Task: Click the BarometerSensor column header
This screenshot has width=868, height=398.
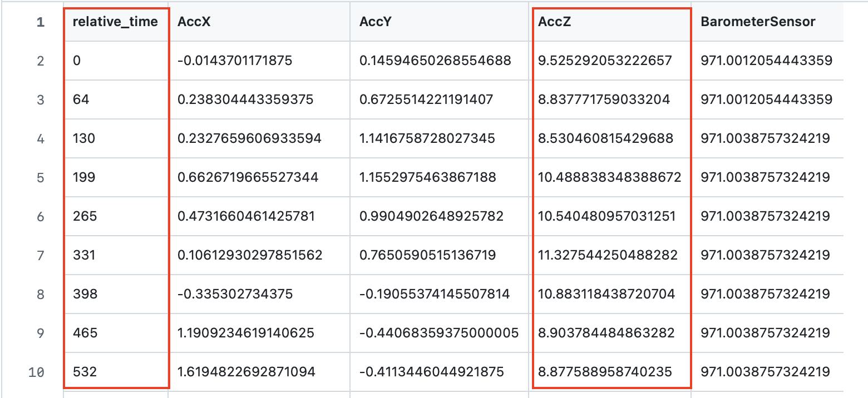Action: pos(758,22)
